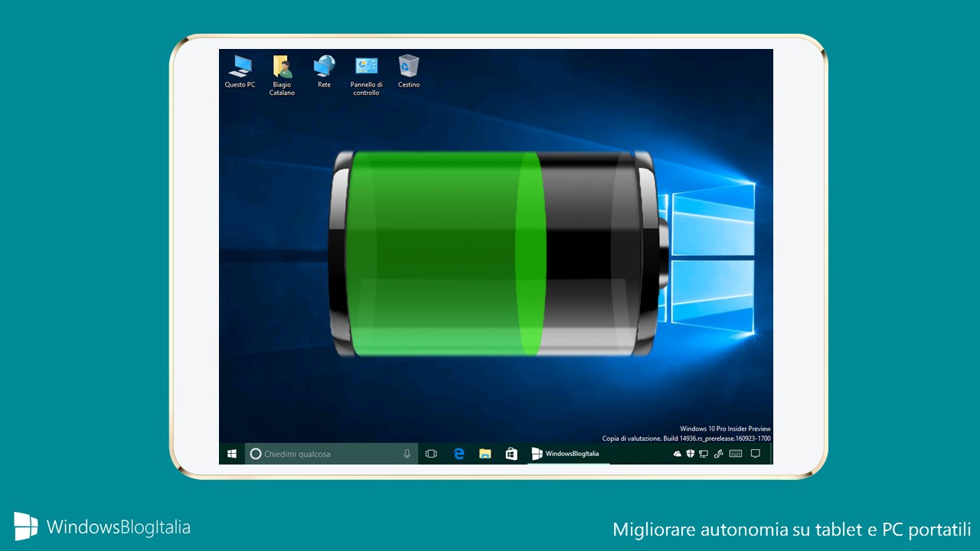Open the Questo PC desktop icon
Viewport: 980px width, 551px height.
coord(240,71)
